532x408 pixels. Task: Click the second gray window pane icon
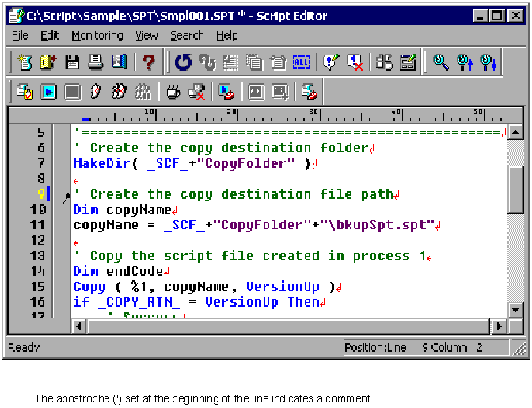click(280, 92)
